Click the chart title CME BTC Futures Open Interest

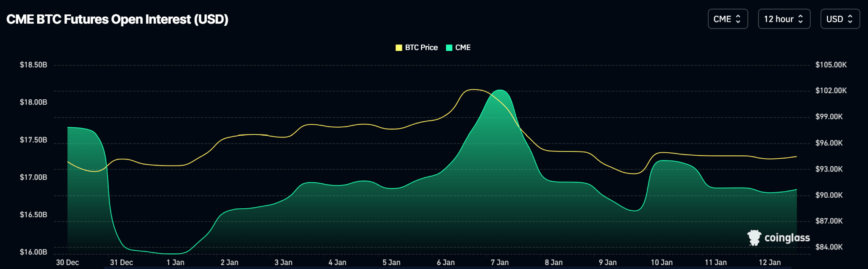tap(117, 20)
